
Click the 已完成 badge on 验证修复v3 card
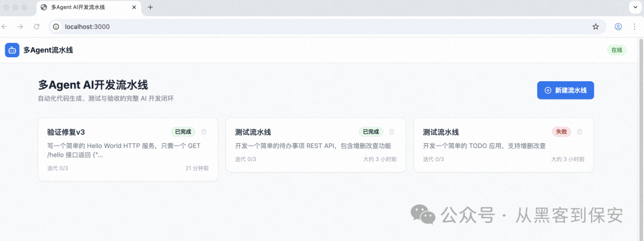click(183, 132)
